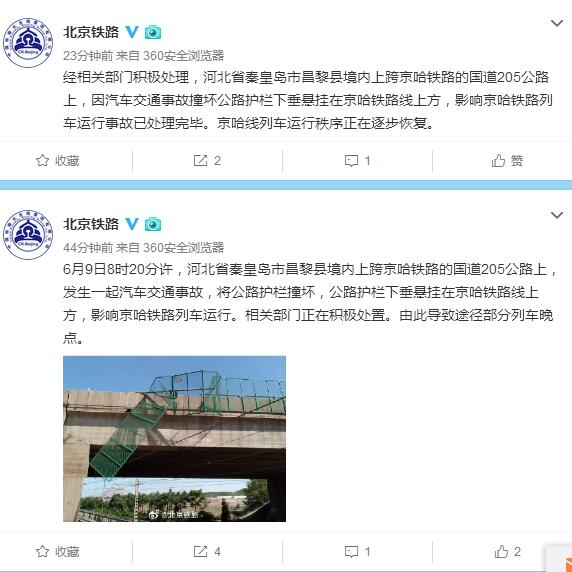Enlarge the damaged bridge guardrail photo
The image size is (572, 572).
click(x=174, y=439)
